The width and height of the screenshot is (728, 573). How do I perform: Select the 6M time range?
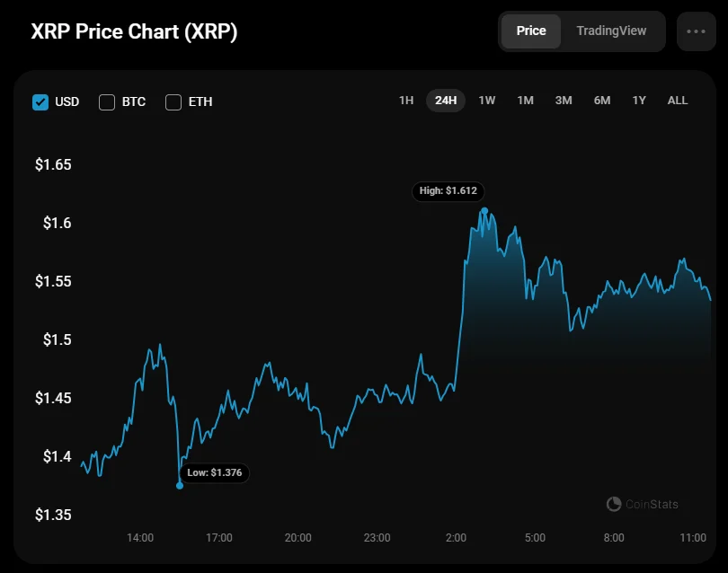click(x=602, y=101)
